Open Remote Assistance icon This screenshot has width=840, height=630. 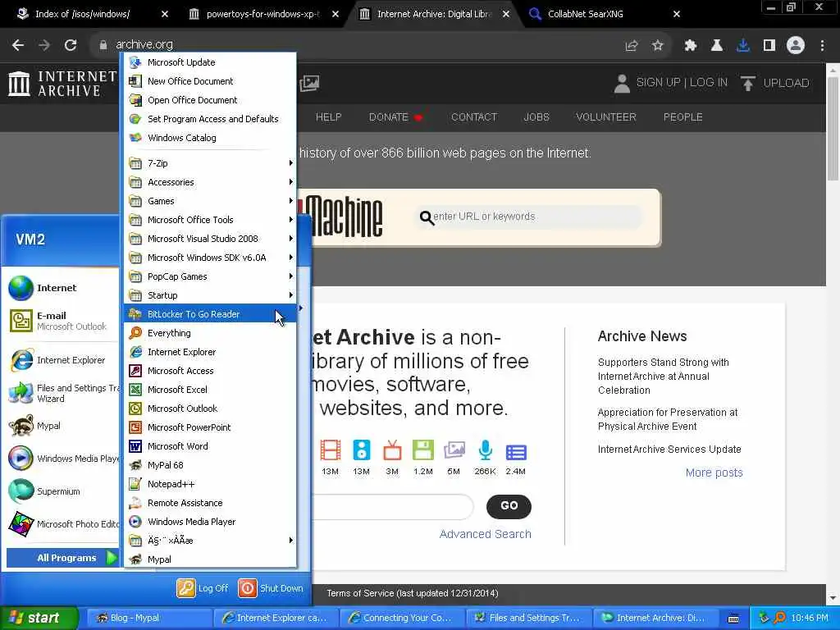[x=135, y=503]
